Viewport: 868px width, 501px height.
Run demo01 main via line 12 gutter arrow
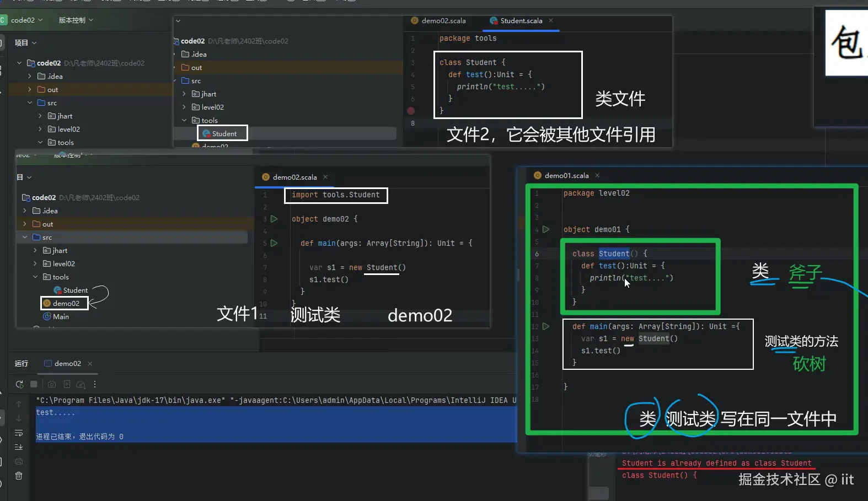coord(546,326)
